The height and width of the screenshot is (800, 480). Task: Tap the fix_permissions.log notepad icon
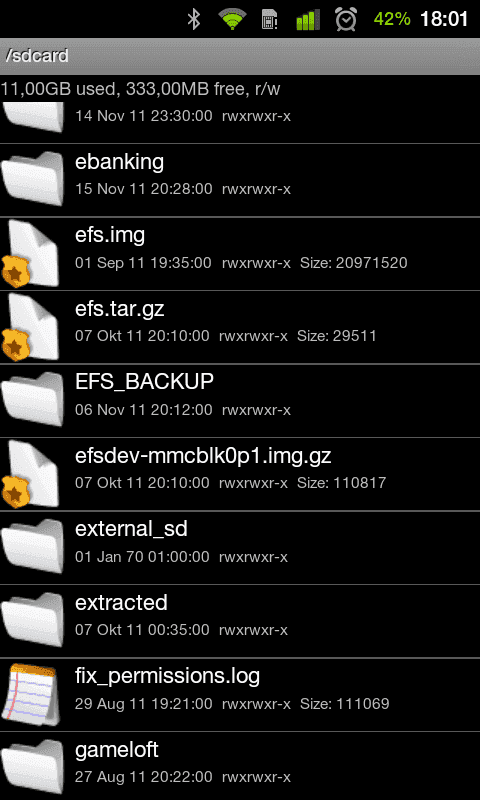coord(31,694)
